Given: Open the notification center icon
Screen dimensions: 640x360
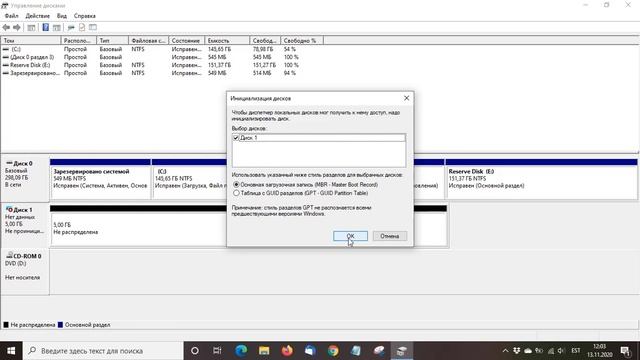Looking at the screenshot, I should 625,351.
